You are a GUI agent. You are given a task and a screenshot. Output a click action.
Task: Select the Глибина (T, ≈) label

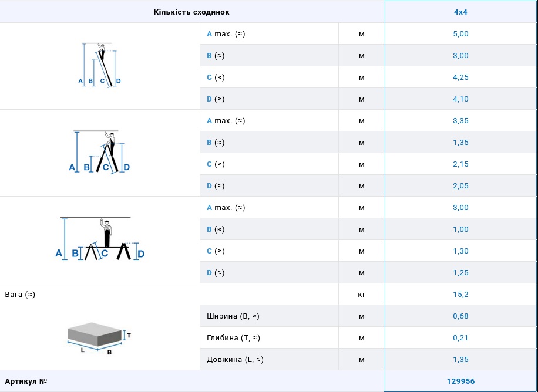click(x=233, y=338)
